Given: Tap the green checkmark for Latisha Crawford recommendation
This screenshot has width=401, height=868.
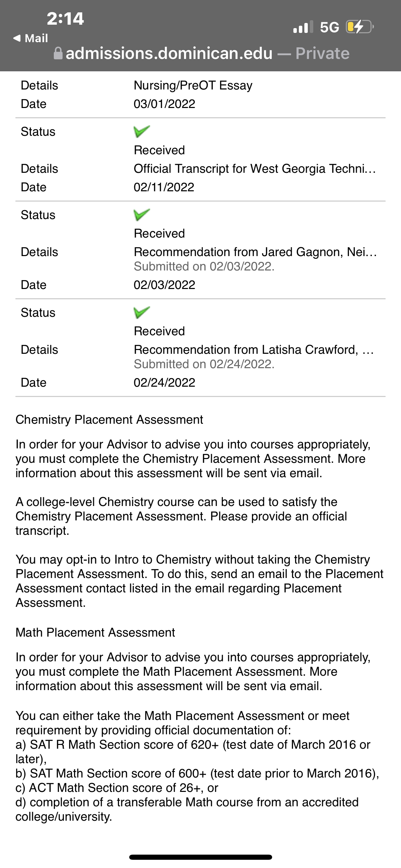Looking at the screenshot, I should point(142,312).
